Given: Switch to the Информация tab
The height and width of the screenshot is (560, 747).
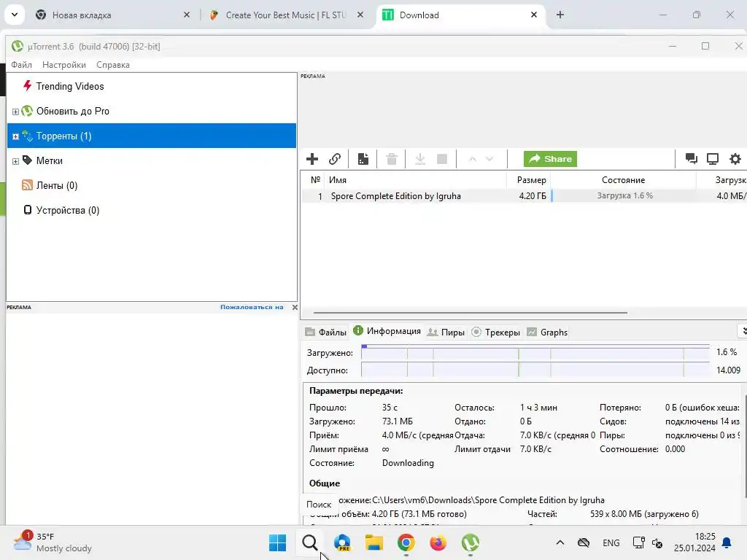Looking at the screenshot, I should (387, 331).
